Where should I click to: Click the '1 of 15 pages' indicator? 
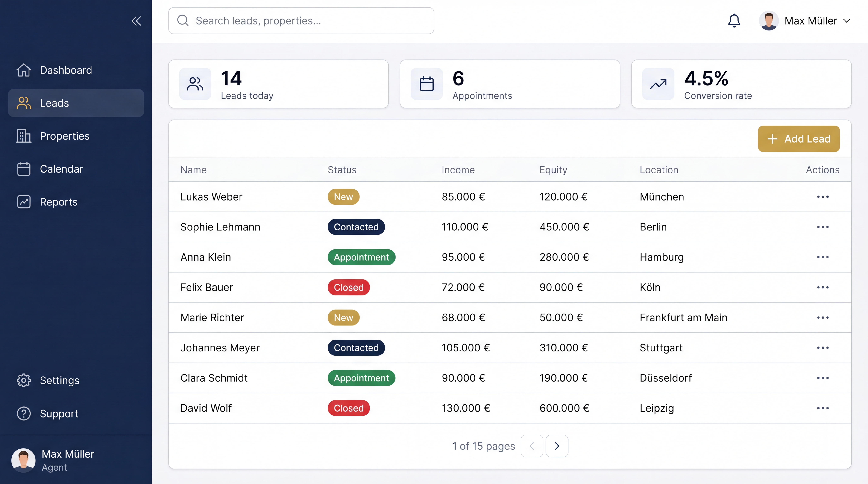click(483, 446)
